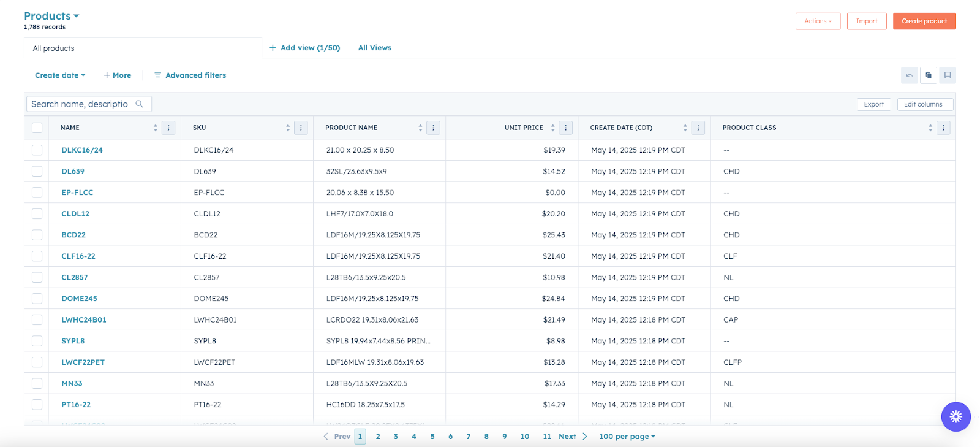Click the Export button
This screenshot has height=447, width=980.
[x=873, y=104]
